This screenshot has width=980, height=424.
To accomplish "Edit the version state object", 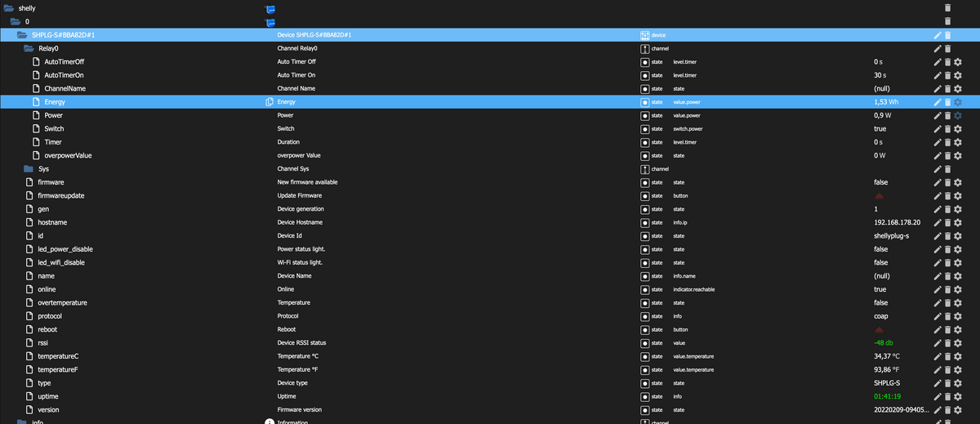I will coord(938,409).
